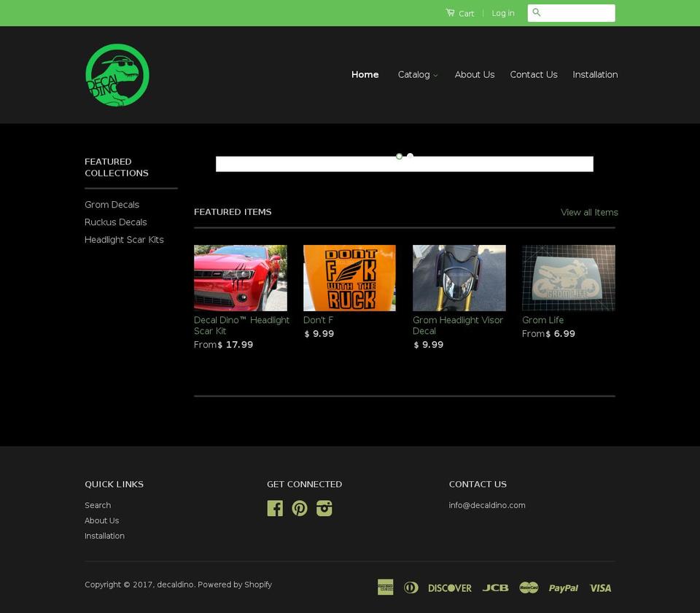The width and height of the screenshot is (700, 613).
Task: Select the PayPal payment icon
Action: tap(563, 587)
